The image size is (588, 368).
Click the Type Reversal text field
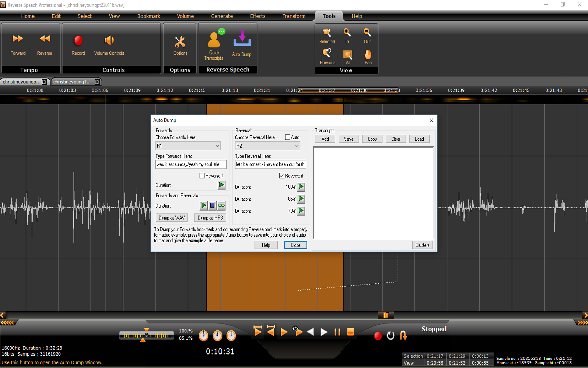(271, 164)
